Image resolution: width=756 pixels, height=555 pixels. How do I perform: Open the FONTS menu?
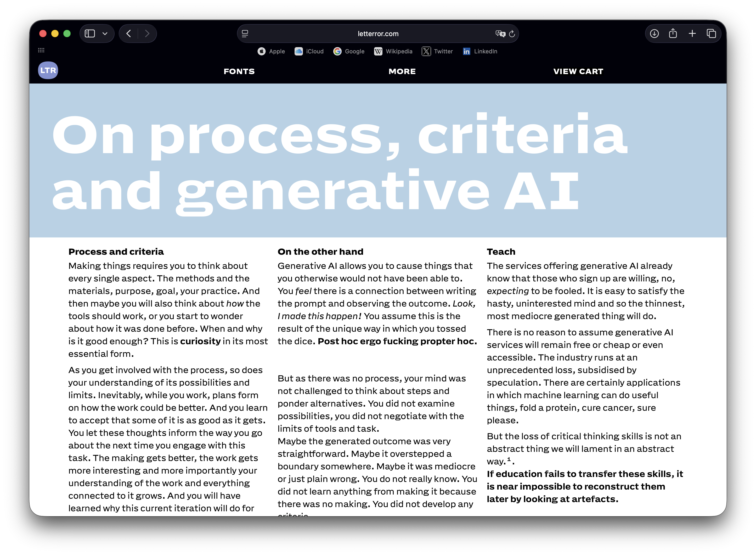coord(239,71)
